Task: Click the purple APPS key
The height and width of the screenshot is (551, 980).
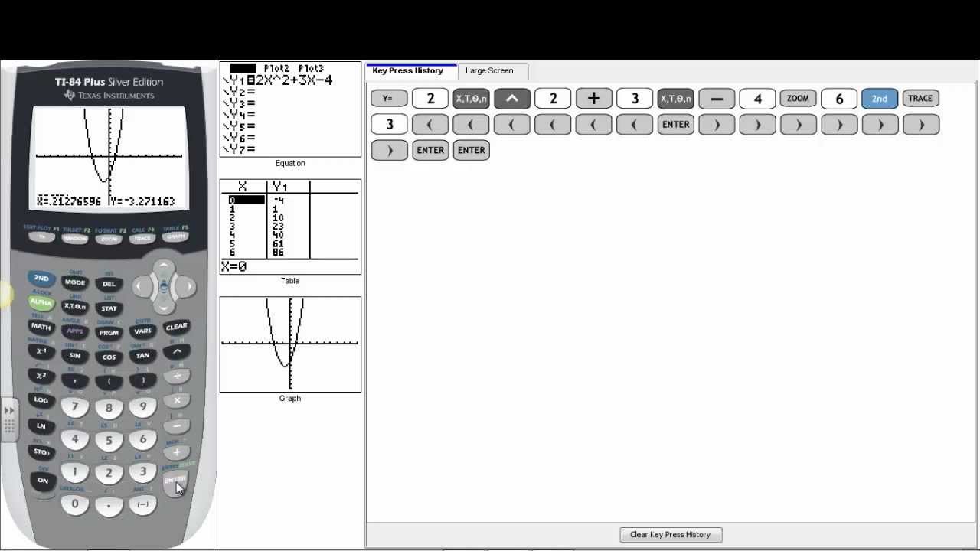Action: coord(75,331)
